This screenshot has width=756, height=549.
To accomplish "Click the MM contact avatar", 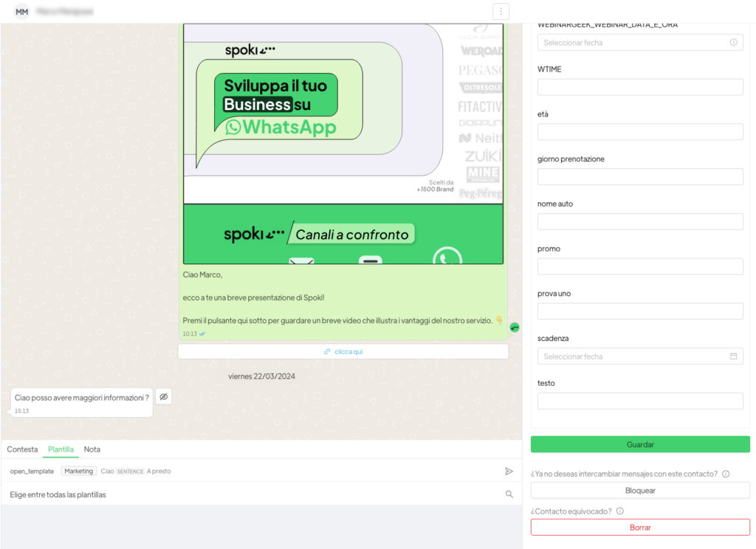I will pos(22,12).
